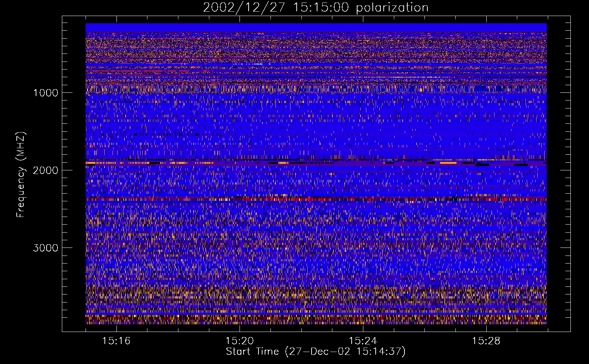The height and width of the screenshot is (364, 589).
Task: Click the 3000 frequency tick label
Action: tap(46, 248)
